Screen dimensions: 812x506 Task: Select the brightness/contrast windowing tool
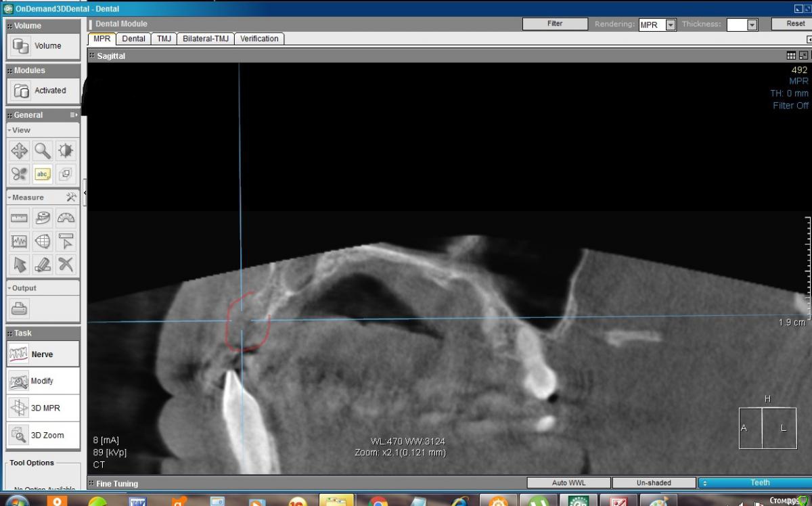[66, 151]
